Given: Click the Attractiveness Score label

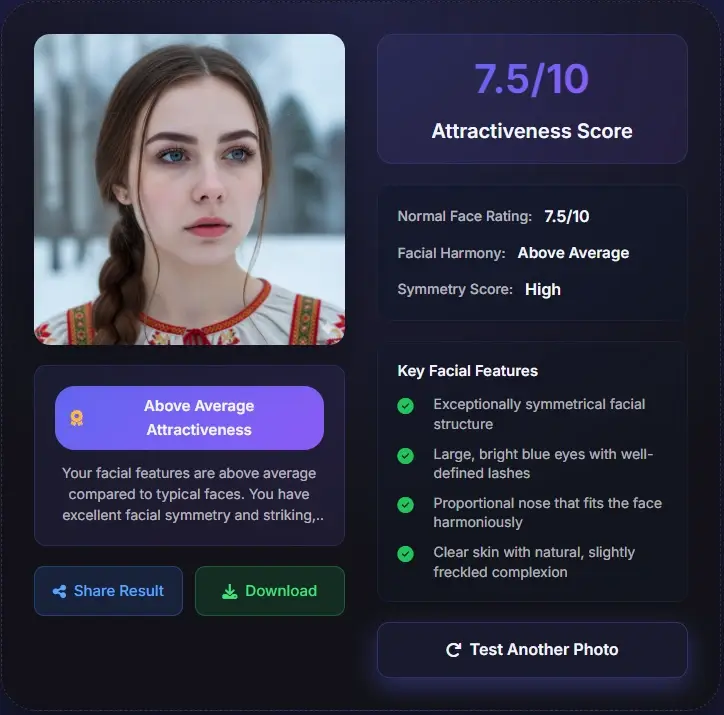Looking at the screenshot, I should [532, 131].
